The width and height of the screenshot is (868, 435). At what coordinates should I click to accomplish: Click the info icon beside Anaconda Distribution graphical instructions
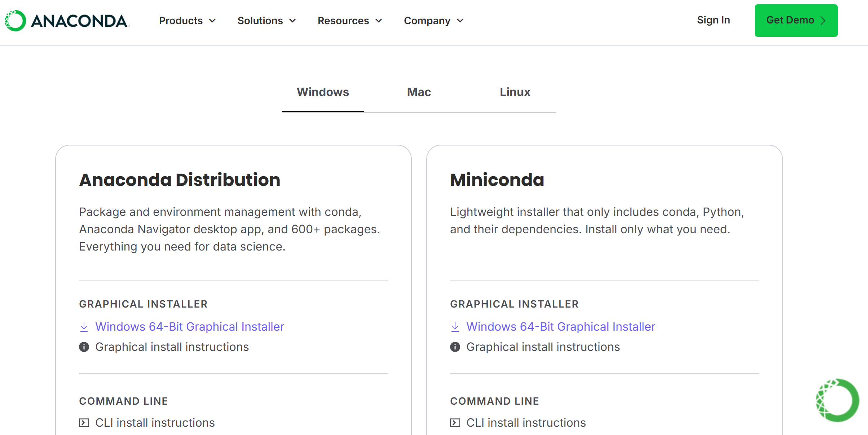pos(84,347)
